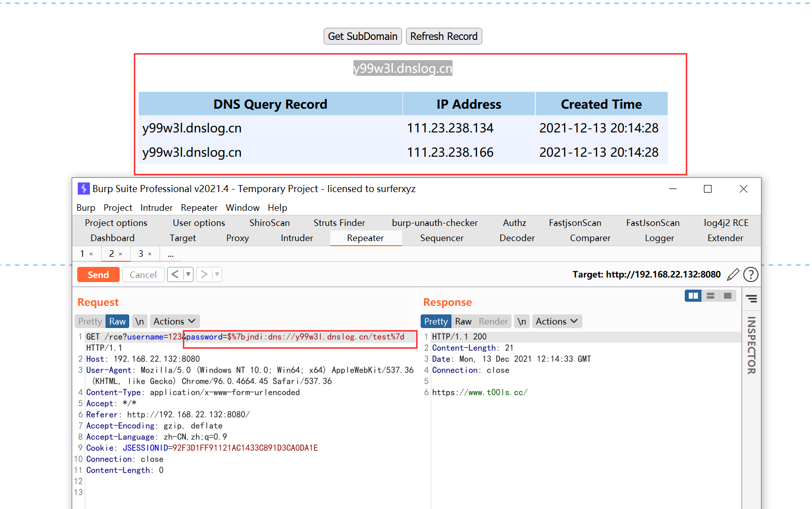This screenshot has width=812, height=509.
Task: Switch to the Proxy tab
Action: tap(238, 238)
